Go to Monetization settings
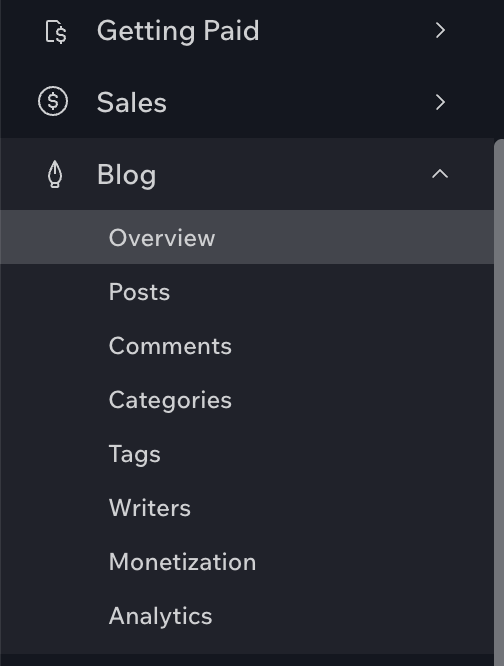Image resolution: width=504 pixels, height=666 pixels. click(x=183, y=562)
